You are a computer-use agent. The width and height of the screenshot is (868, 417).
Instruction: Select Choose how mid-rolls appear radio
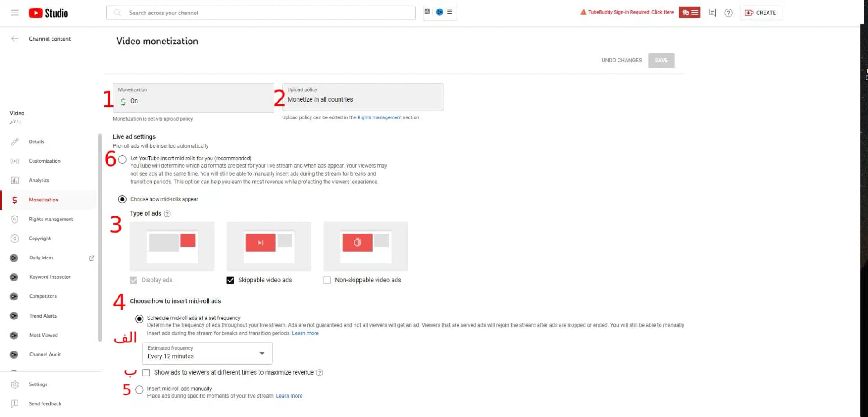122,199
